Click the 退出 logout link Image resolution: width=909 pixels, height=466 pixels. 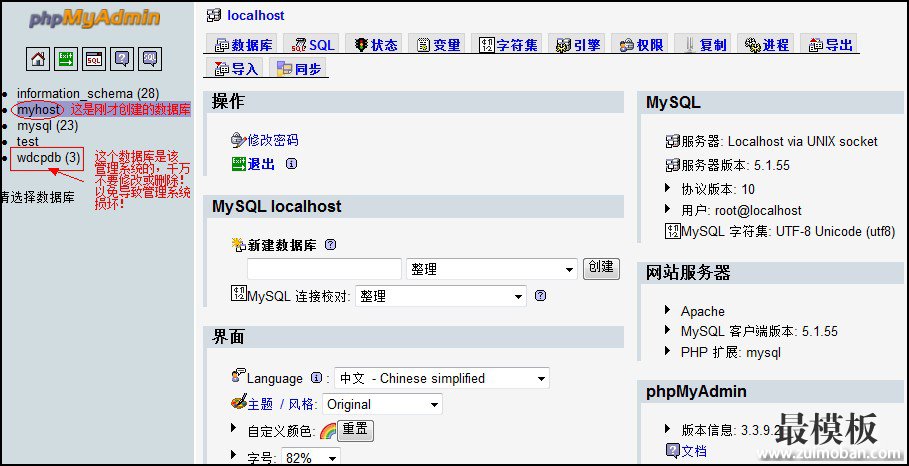point(261,164)
